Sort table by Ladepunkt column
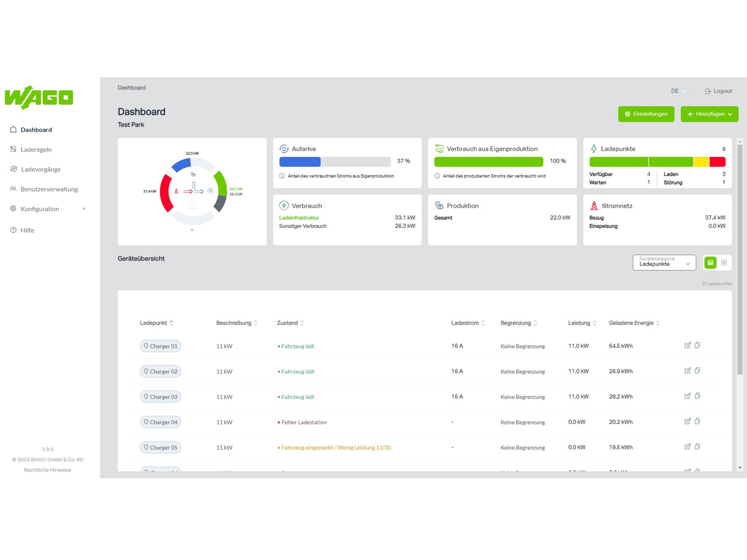Image resolution: width=747 pixels, height=560 pixels. (156, 323)
